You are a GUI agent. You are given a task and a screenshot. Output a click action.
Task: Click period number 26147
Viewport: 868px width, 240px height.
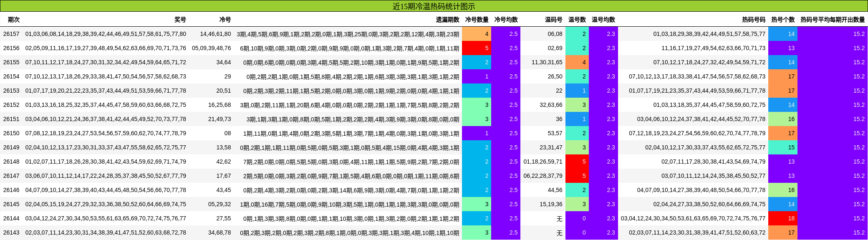(x=11, y=176)
